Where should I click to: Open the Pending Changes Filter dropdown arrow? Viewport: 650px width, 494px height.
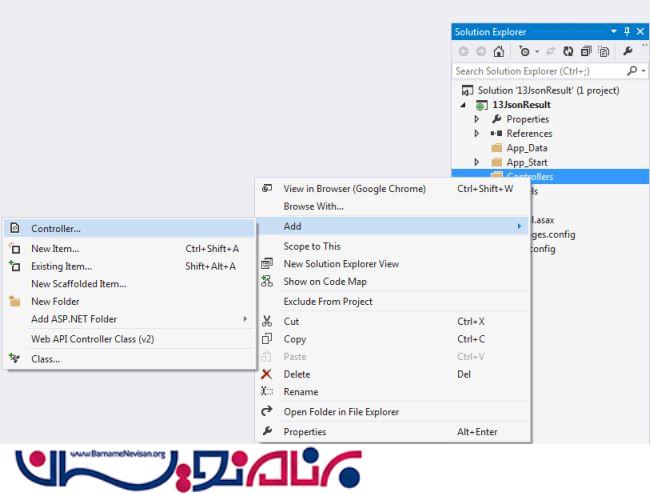pos(537,52)
